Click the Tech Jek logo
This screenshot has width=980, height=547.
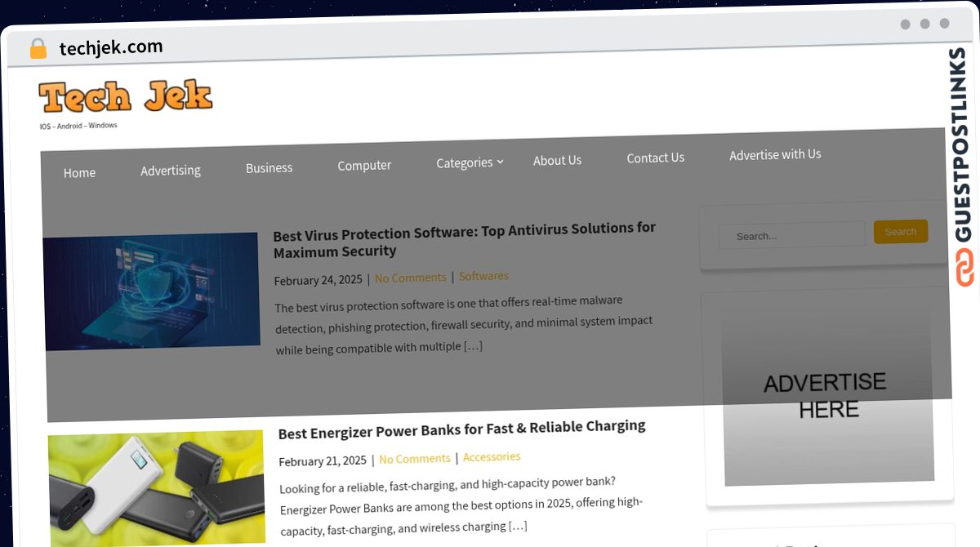(x=125, y=97)
